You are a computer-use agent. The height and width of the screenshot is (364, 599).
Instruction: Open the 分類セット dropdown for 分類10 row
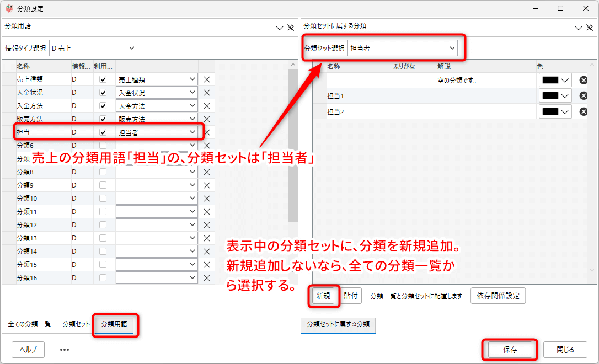pos(157,199)
